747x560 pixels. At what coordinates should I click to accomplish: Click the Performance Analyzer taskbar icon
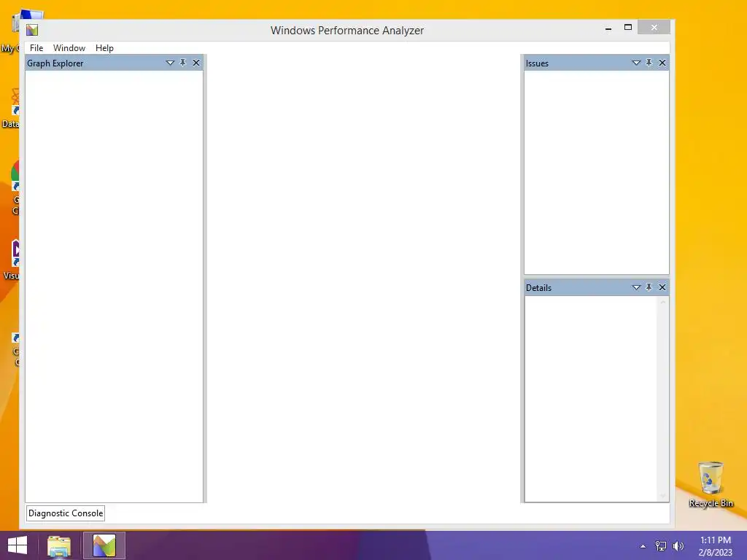click(104, 545)
